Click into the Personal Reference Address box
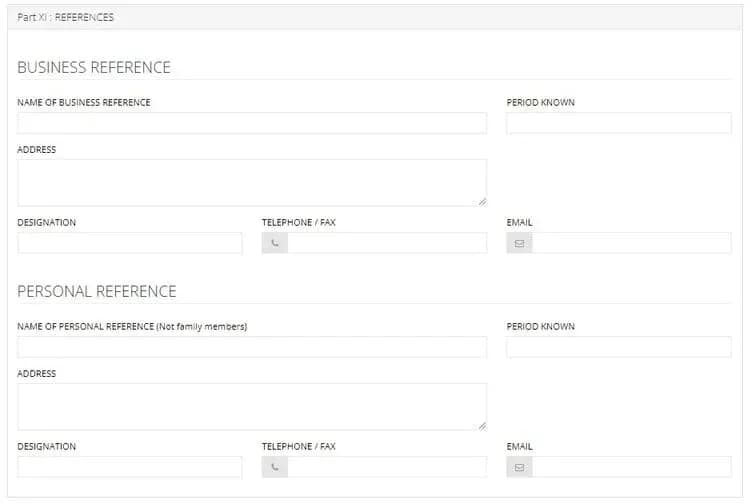This screenshot has height=504, width=751. (x=250, y=406)
